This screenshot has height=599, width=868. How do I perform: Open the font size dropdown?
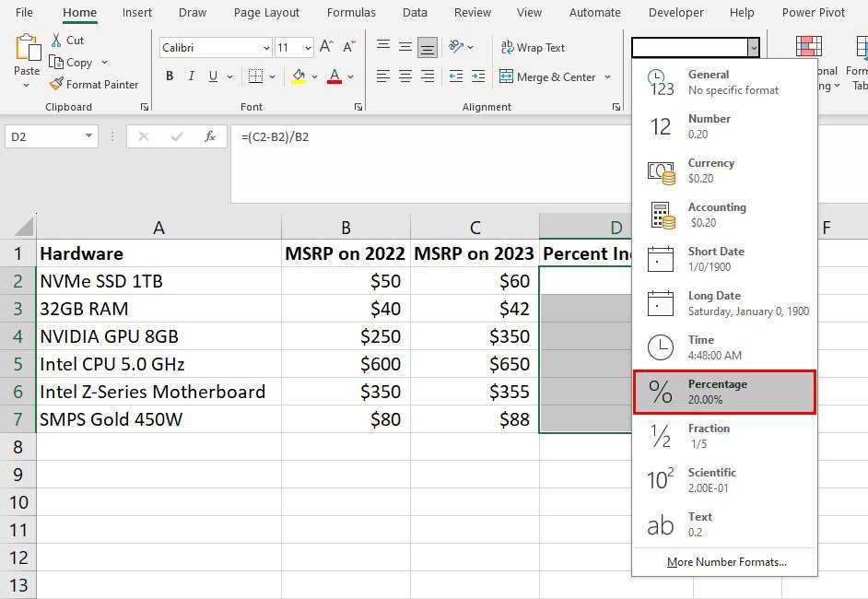point(307,47)
